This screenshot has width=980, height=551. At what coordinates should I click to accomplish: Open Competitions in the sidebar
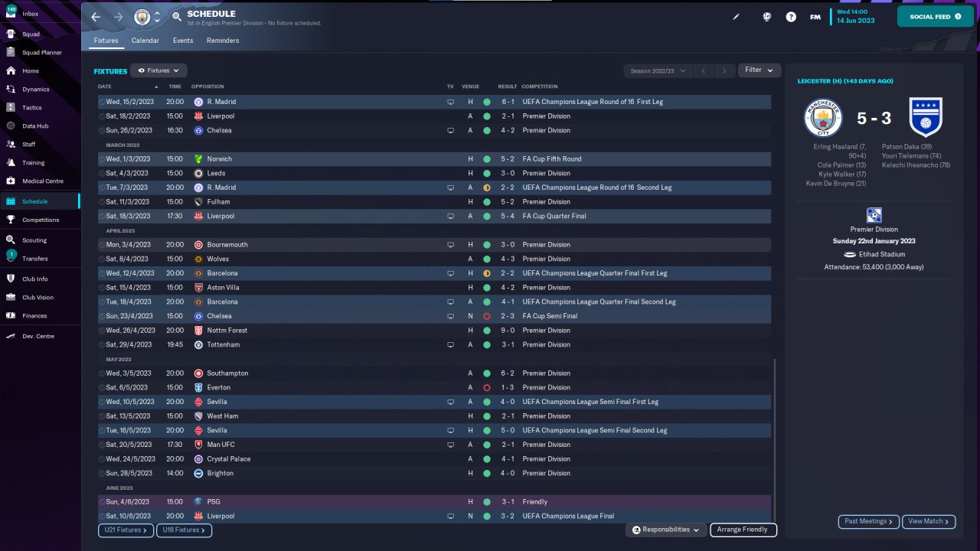tap(40, 220)
